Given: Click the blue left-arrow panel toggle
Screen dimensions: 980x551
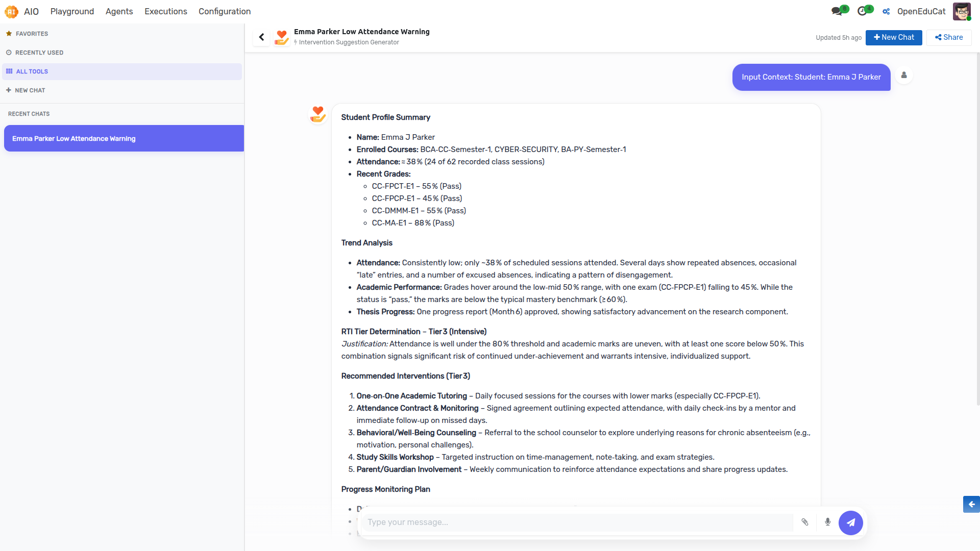Looking at the screenshot, I should coord(971,504).
